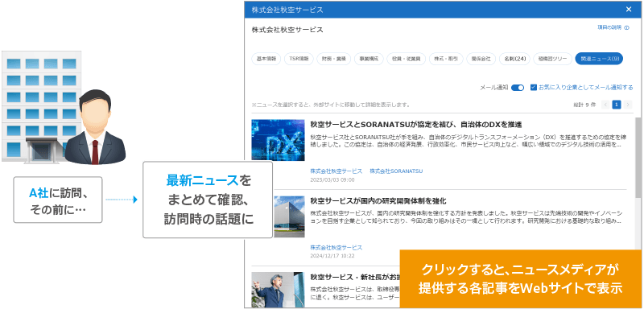Open the DX news thumbnail
This screenshot has height=309, width=644.
(x=278, y=140)
